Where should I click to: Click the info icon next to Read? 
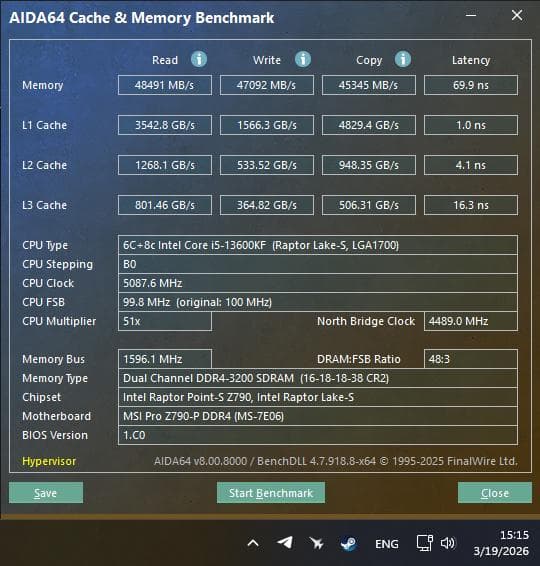click(x=199, y=59)
